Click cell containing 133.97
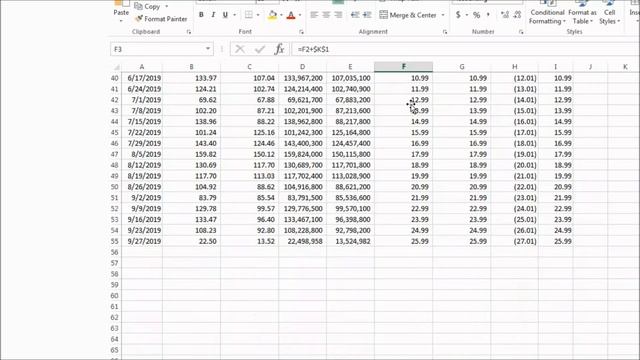 click(x=191, y=78)
